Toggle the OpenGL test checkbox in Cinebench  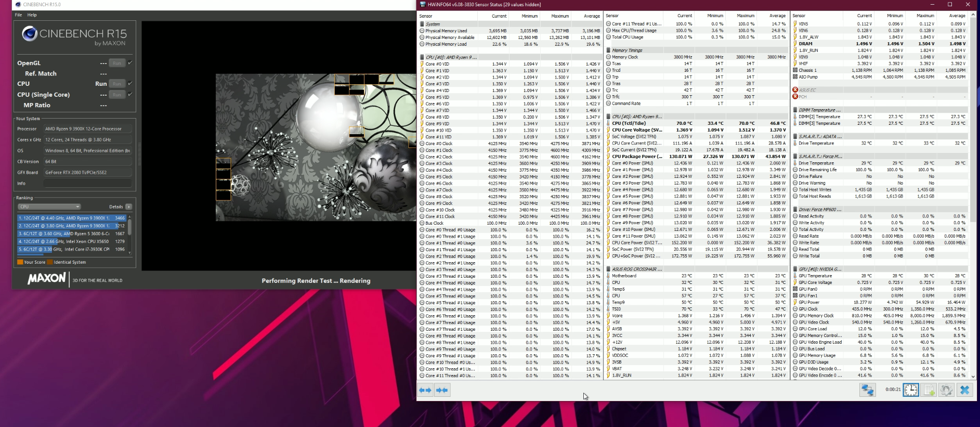point(130,63)
